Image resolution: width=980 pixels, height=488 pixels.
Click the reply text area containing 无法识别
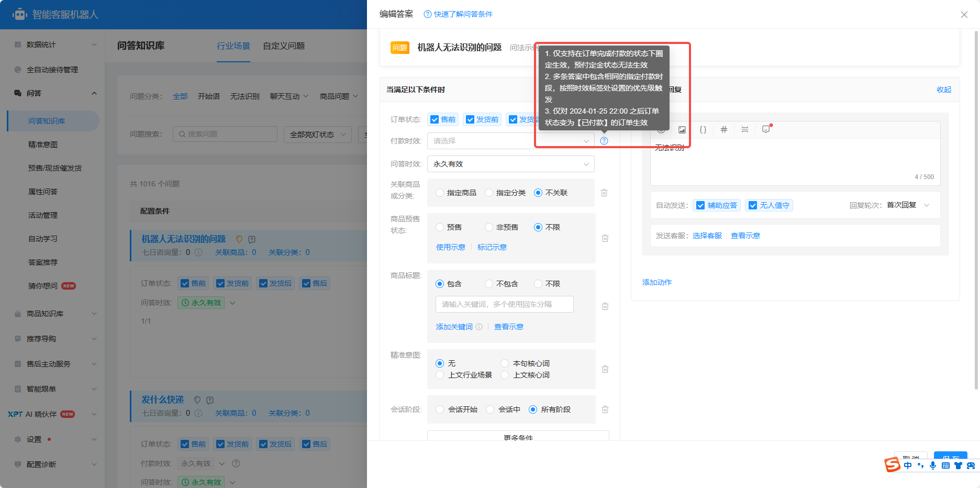click(x=795, y=161)
